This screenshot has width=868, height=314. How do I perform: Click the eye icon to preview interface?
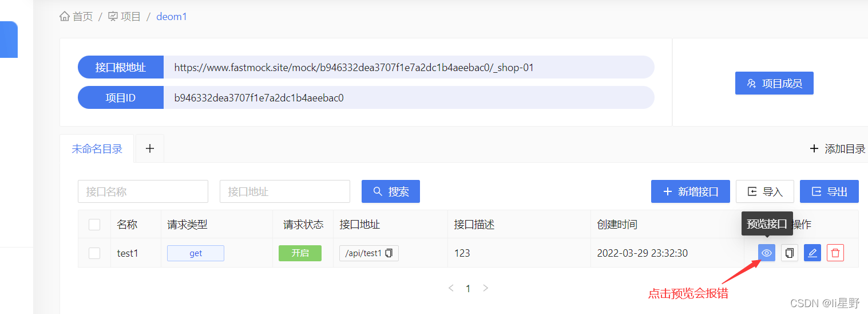point(767,253)
